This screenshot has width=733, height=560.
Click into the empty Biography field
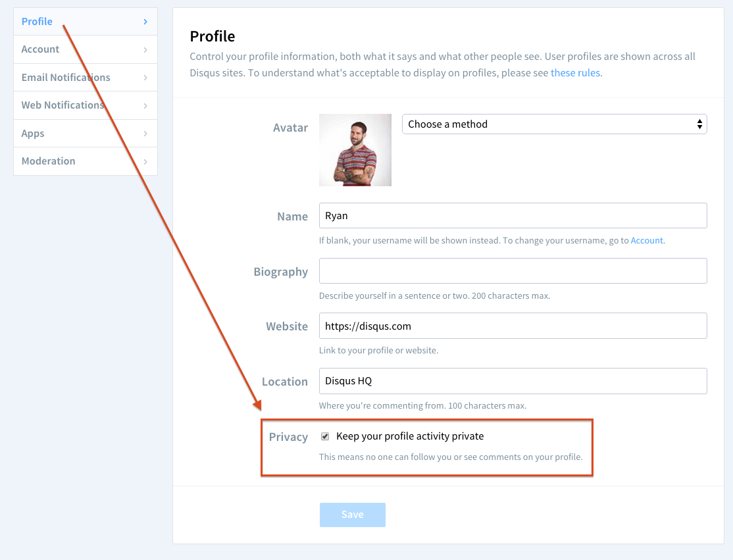coord(513,270)
